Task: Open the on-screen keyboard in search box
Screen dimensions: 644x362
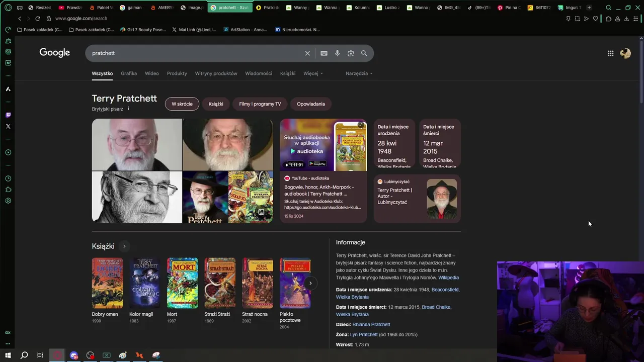Action: [x=324, y=53]
